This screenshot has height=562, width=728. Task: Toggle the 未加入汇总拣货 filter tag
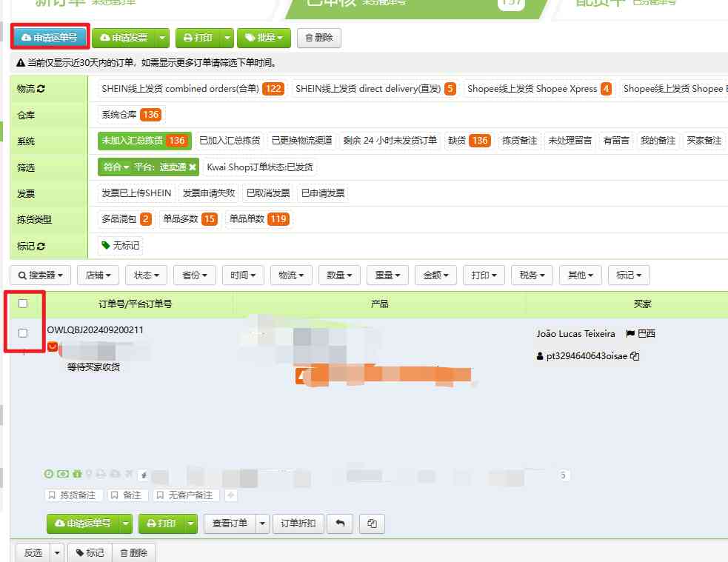[x=144, y=141]
